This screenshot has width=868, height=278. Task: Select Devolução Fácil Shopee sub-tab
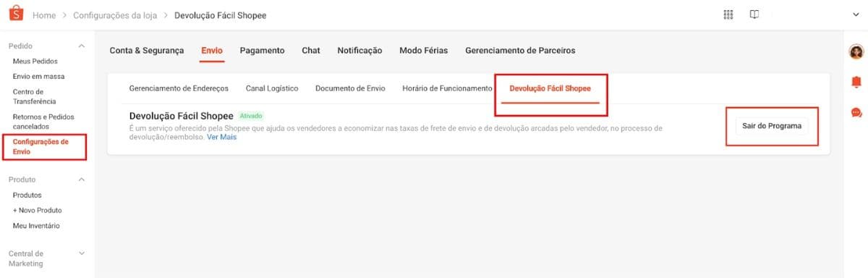(550, 88)
